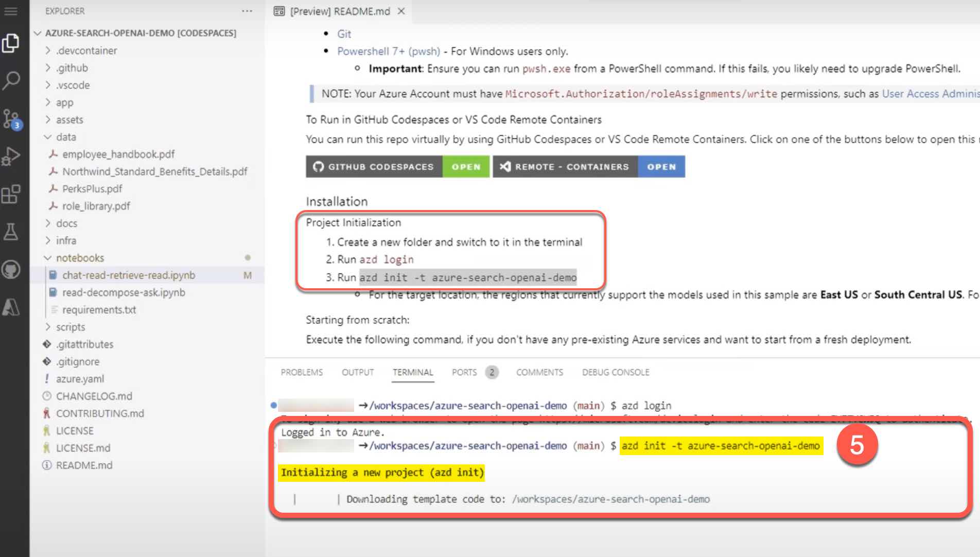Open read-decompose-ask.ipynb notebook
The height and width of the screenshot is (557, 980).
[124, 292]
